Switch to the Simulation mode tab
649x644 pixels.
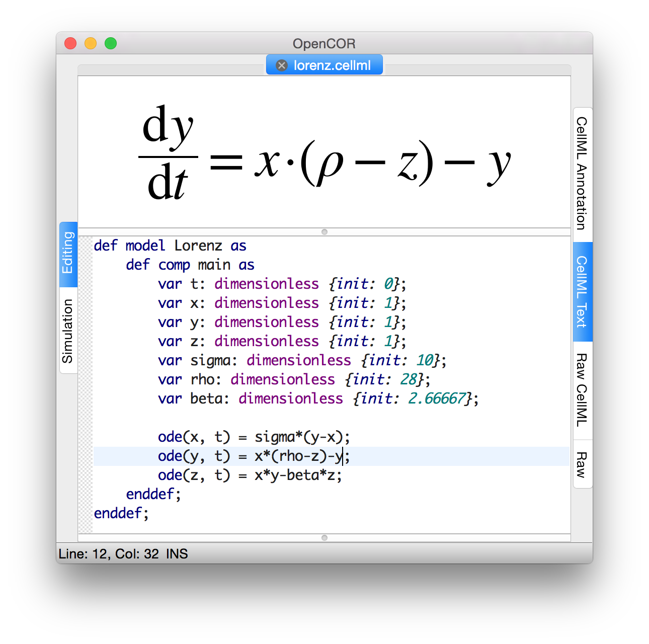coord(68,331)
